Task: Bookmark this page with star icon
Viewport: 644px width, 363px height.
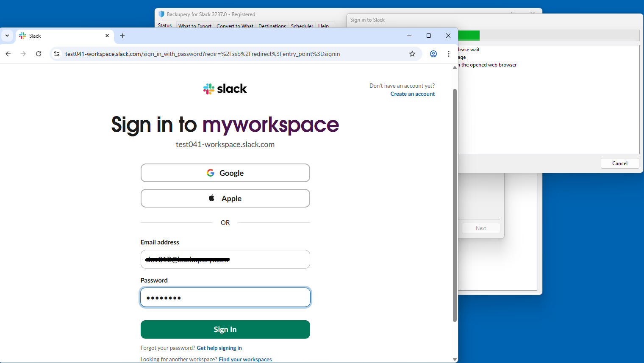Action: point(412,54)
